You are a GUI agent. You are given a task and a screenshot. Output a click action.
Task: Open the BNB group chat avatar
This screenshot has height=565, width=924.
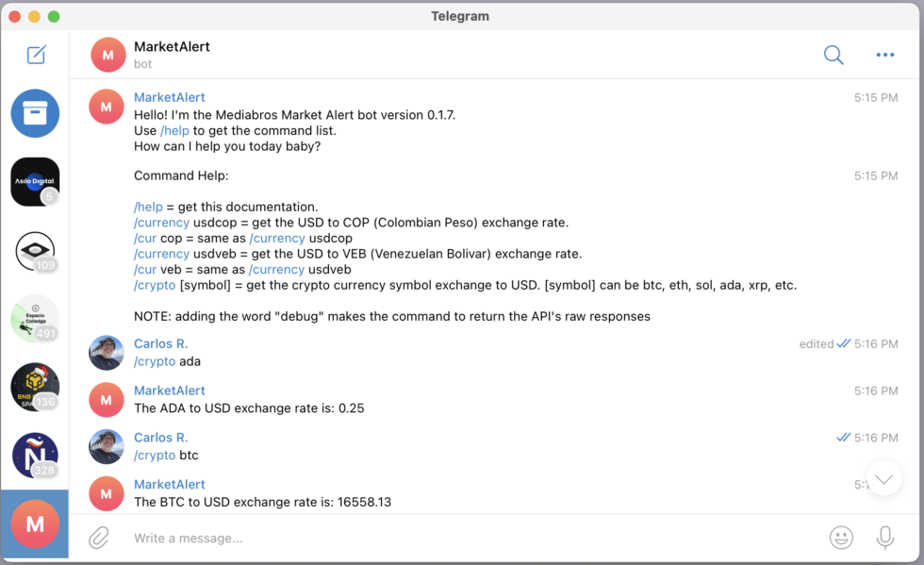pyautogui.click(x=35, y=387)
